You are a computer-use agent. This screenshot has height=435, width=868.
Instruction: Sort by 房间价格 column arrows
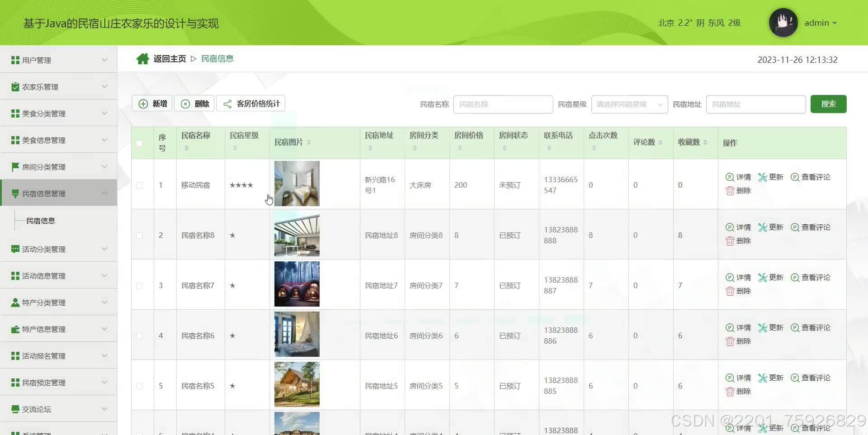[x=459, y=148]
